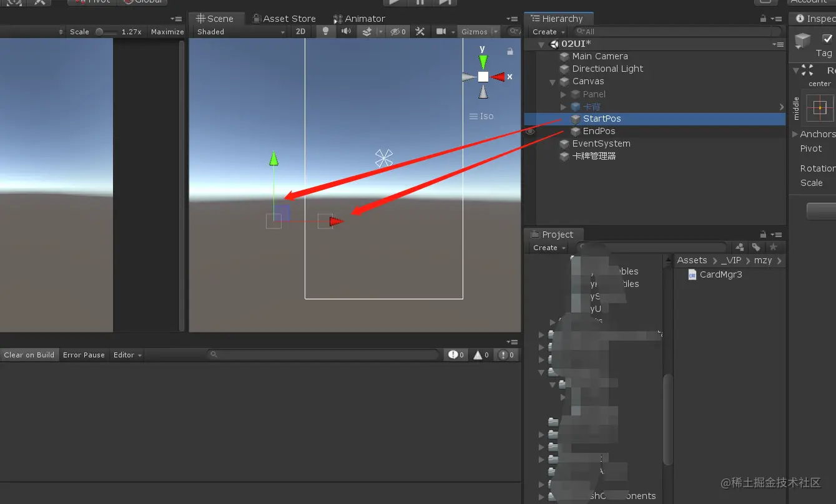Open the Console Editor dropdown
This screenshot has width=836, height=504.
127,355
